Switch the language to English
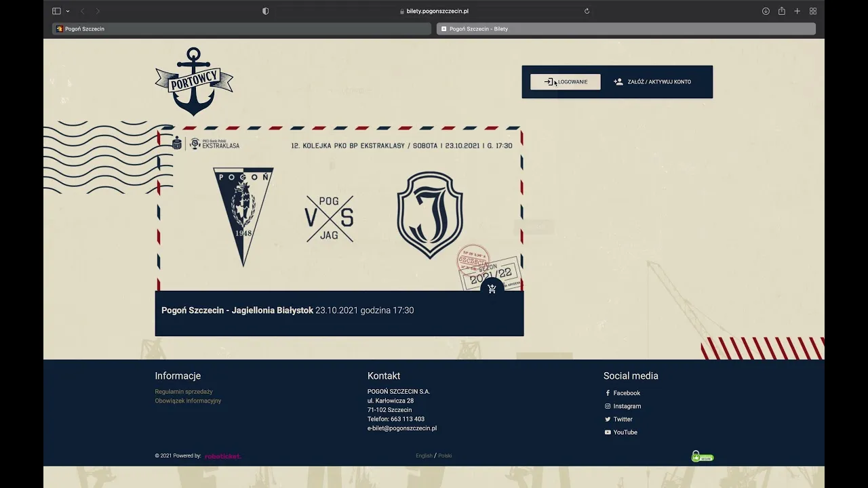This screenshot has width=868, height=488. [424, 455]
